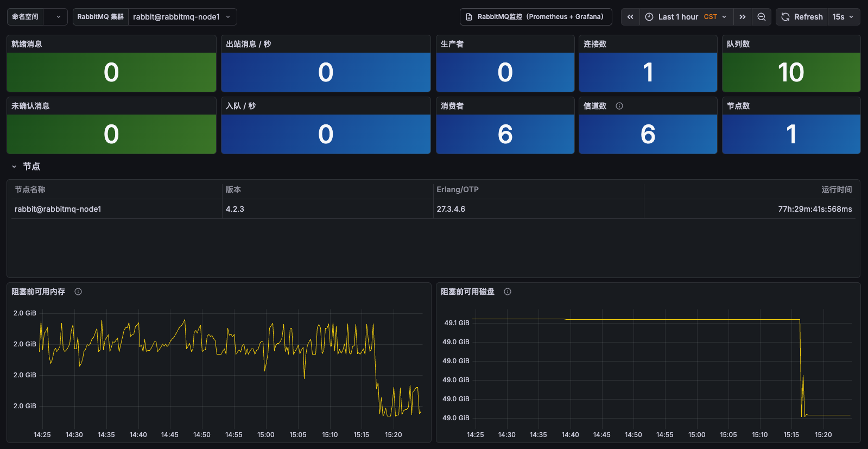The image size is (868, 449).
Task: Click the 就绪消息 panel title
Action: (x=27, y=44)
